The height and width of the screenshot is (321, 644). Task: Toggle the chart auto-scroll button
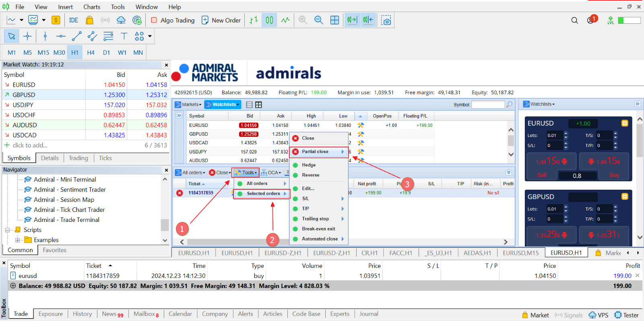(352, 20)
